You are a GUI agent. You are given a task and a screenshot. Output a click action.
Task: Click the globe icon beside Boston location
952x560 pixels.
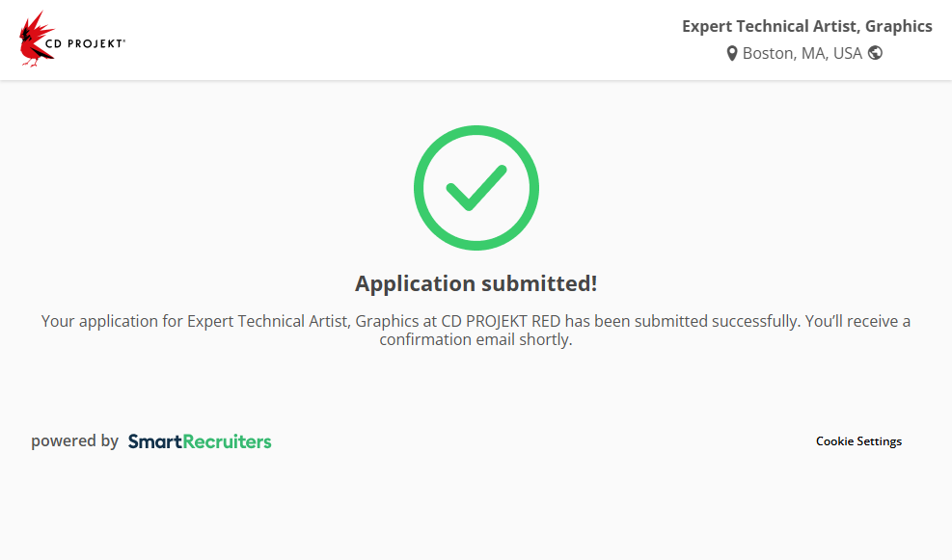click(x=875, y=53)
